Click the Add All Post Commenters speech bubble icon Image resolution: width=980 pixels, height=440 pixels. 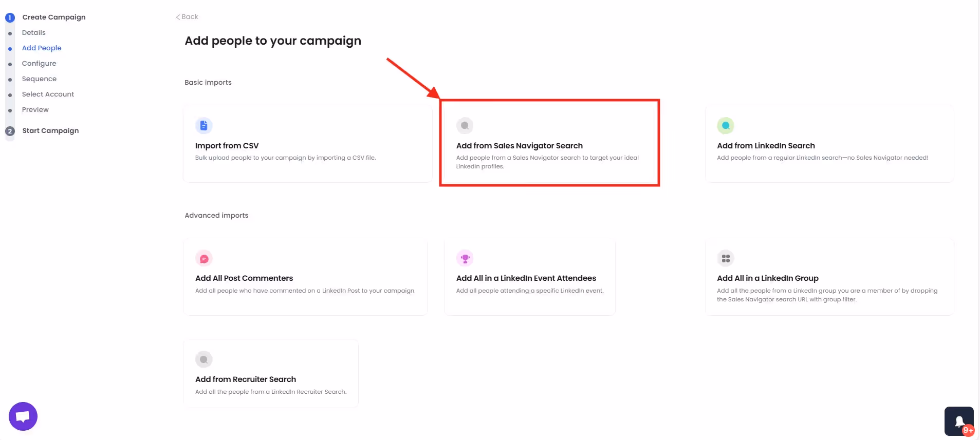(204, 258)
